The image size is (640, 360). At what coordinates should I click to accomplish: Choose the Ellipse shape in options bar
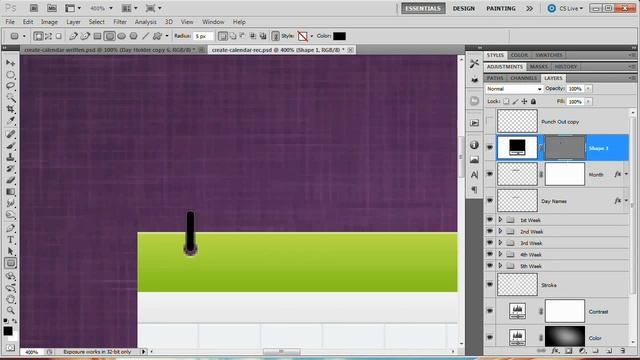pos(122,36)
